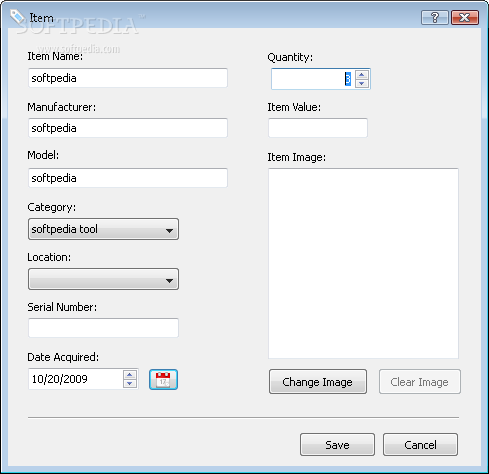Click the Clear Image button

click(x=420, y=382)
